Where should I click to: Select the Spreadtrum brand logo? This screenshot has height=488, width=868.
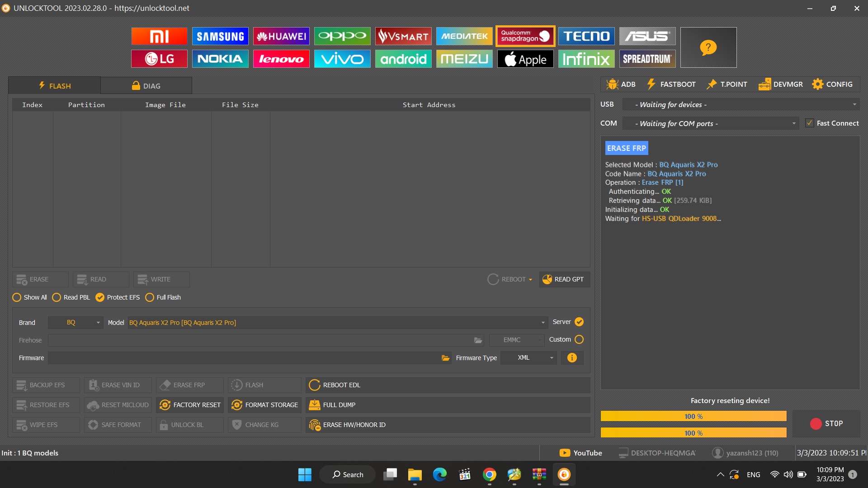click(647, 59)
